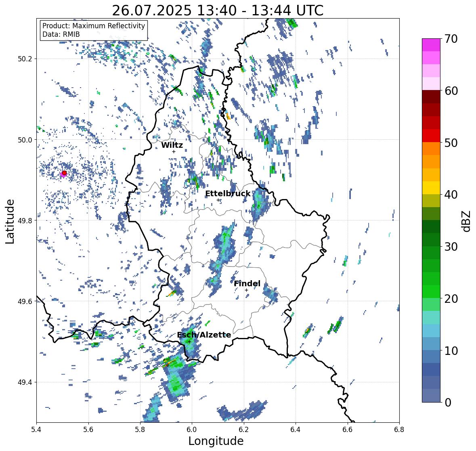Click the 6.8 longitude tick label
This screenshot has width=476, height=451.
[x=399, y=430]
